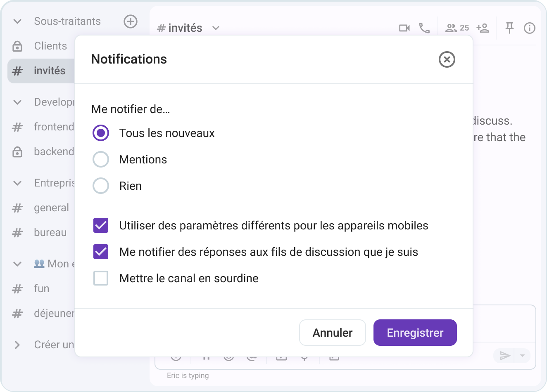Uncheck notify of thread replies checkbox
The image size is (547, 392).
coord(101,252)
